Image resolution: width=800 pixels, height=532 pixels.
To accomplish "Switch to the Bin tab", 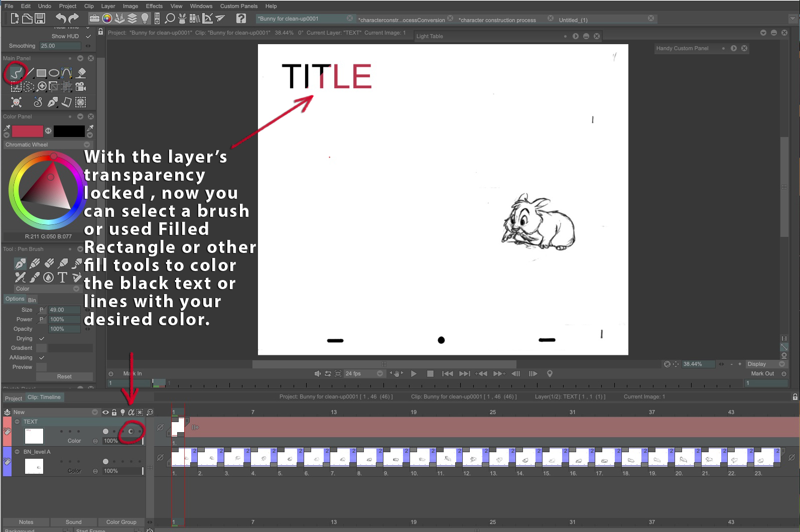I will click(x=32, y=300).
